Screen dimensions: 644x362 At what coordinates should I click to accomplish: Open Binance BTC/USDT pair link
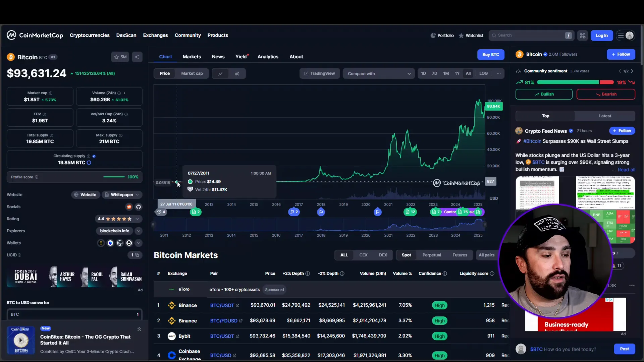click(224, 305)
